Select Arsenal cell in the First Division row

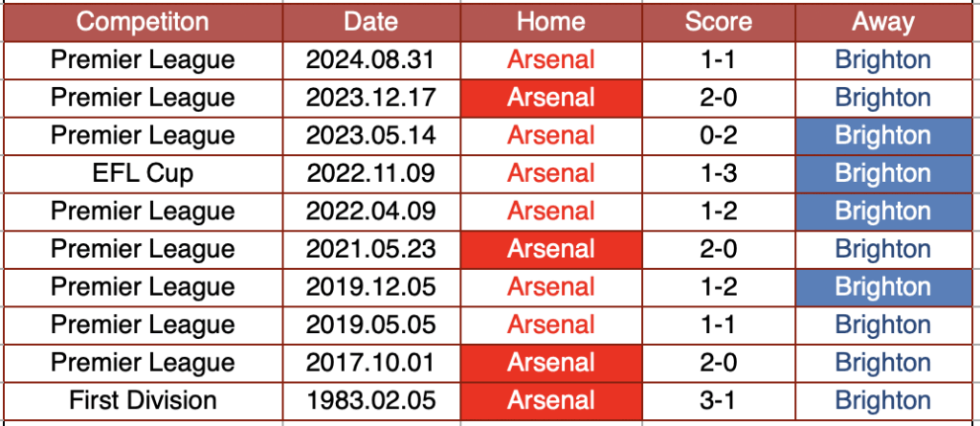click(x=550, y=400)
